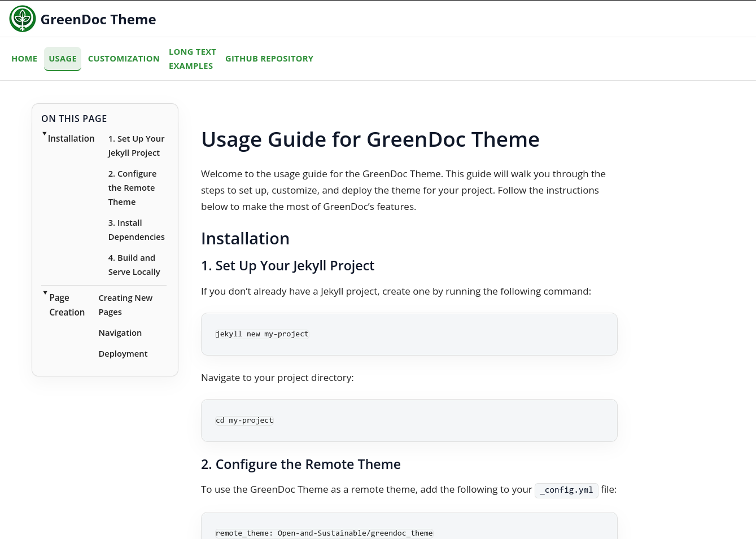Collapse the Installation section disclosure triangle
The image size is (756, 539).
(x=45, y=134)
